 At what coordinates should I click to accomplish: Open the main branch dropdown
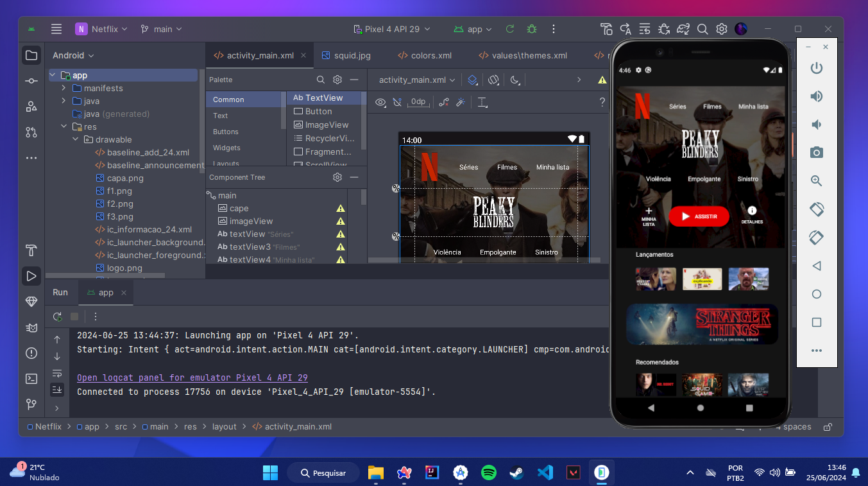(x=162, y=29)
